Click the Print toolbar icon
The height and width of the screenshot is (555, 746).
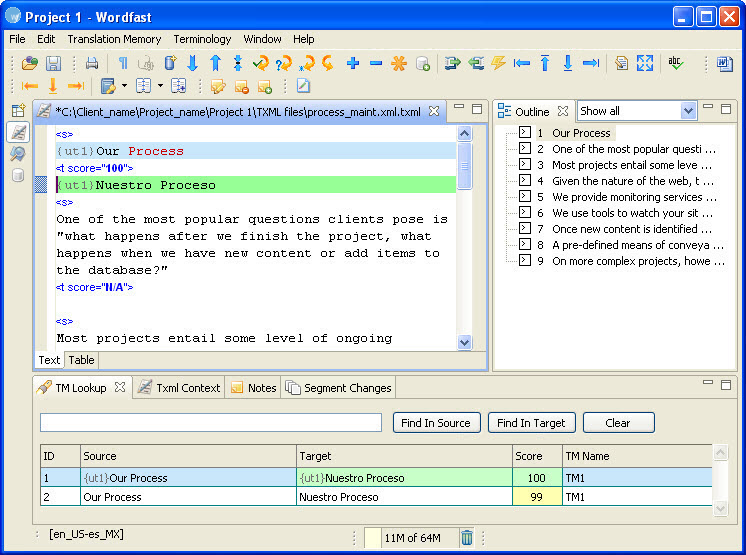click(92, 63)
